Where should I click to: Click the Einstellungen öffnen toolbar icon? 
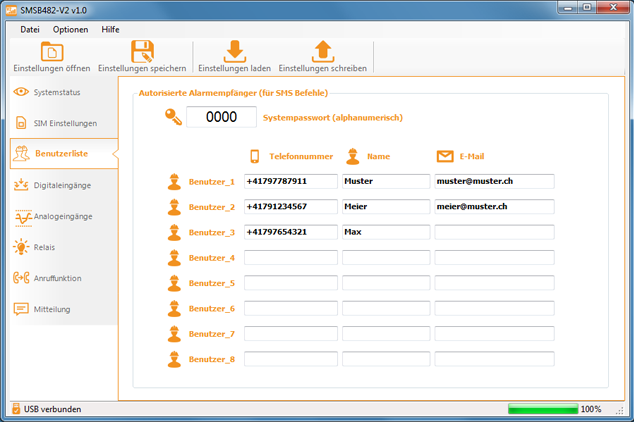(x=51, y=52)
